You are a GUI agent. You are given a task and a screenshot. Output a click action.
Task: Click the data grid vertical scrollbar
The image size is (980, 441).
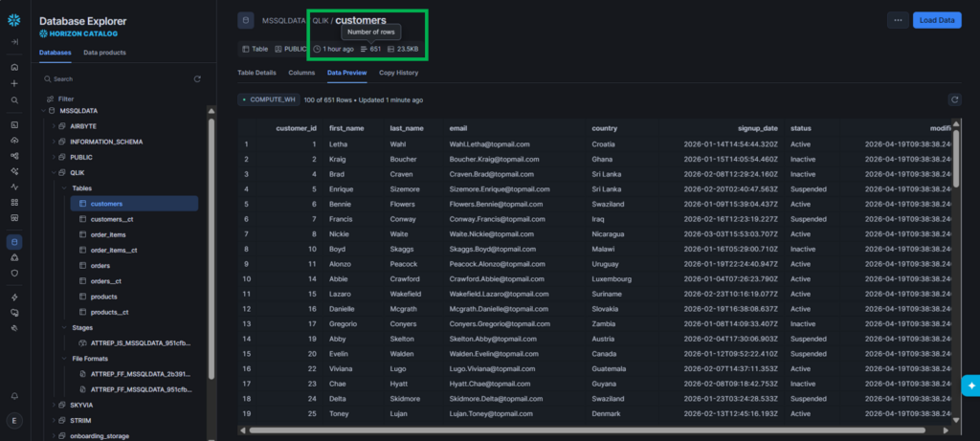(x=956, y=158)
